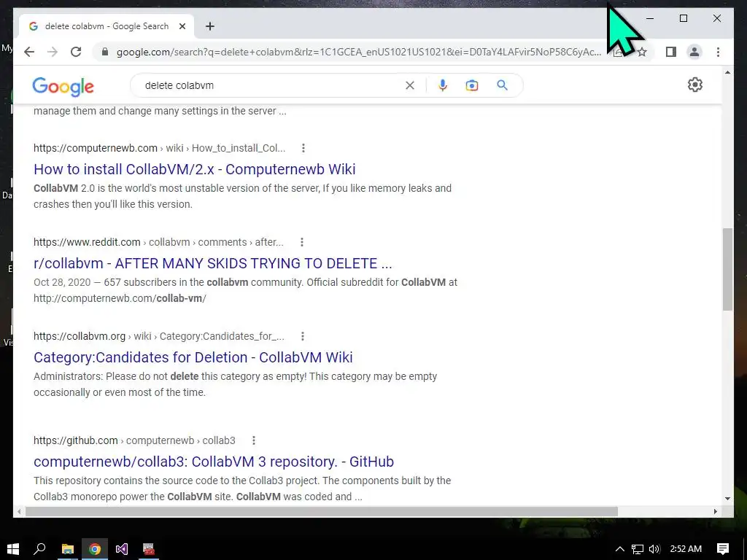Open options for computernewb.com wiki result

coord(303,148)
